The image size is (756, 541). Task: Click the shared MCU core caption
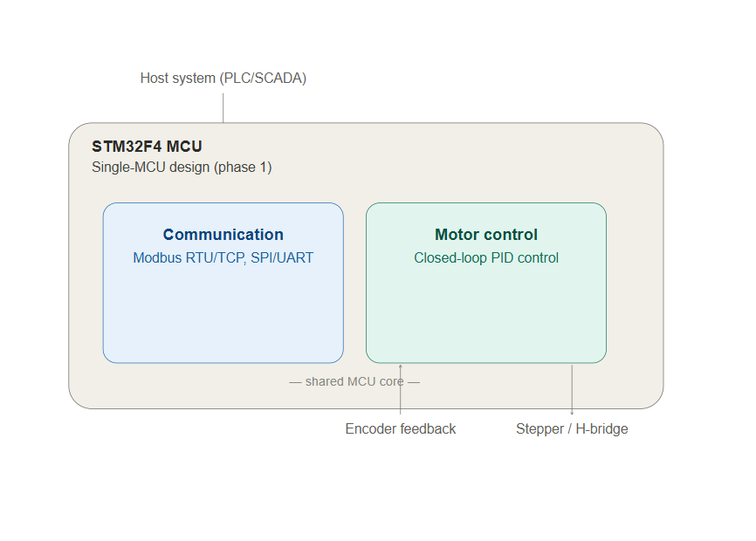(x=354, y=381)
